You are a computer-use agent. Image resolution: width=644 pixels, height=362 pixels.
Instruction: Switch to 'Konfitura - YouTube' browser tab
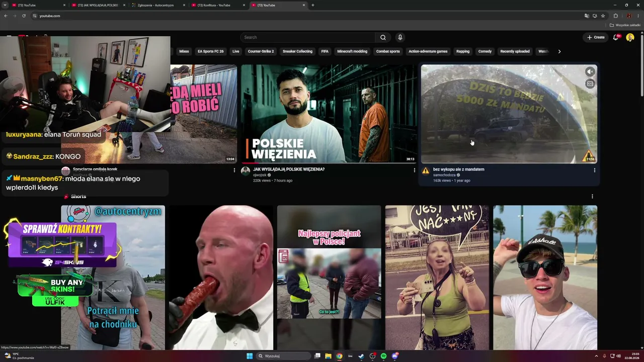point(218,5)
